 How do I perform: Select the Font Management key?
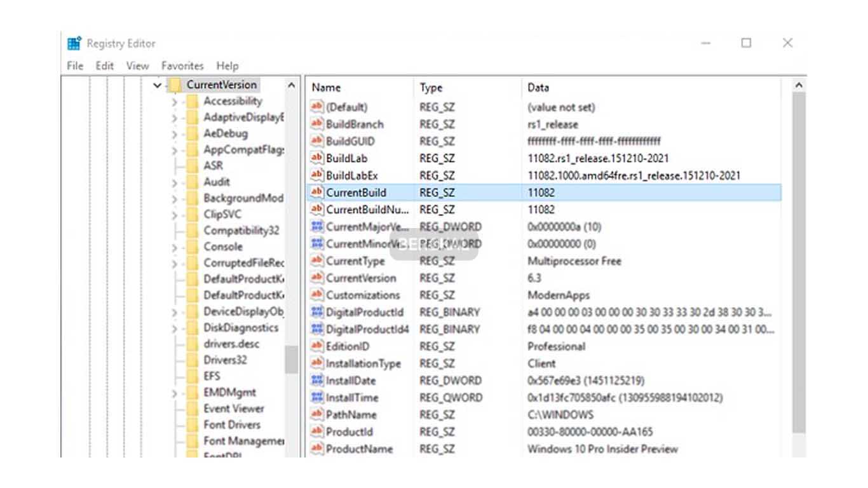(243, 440)
